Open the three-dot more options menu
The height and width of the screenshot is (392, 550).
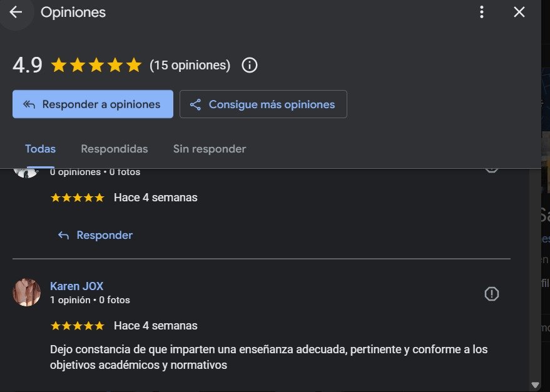pyautogui.click(x=482, y=12)
